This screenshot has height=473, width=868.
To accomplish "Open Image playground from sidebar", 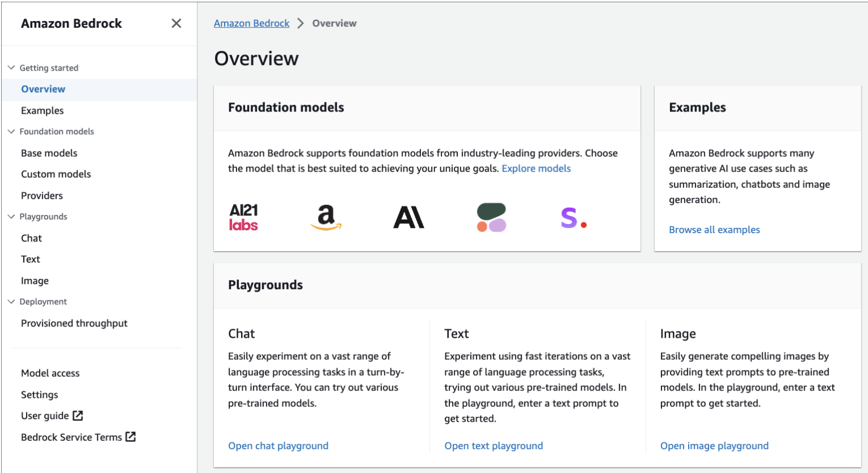I will point(35,281).
